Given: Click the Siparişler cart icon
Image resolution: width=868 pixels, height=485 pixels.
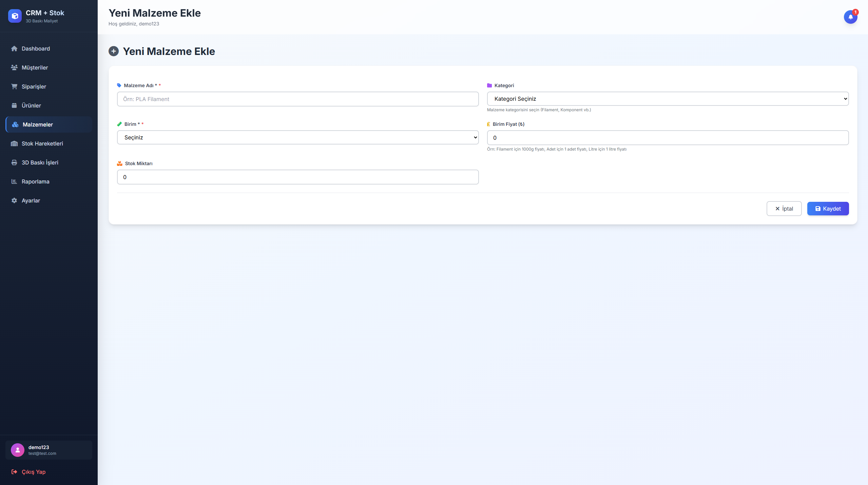Looking at the screenshot, I should [x=14, y=86].
